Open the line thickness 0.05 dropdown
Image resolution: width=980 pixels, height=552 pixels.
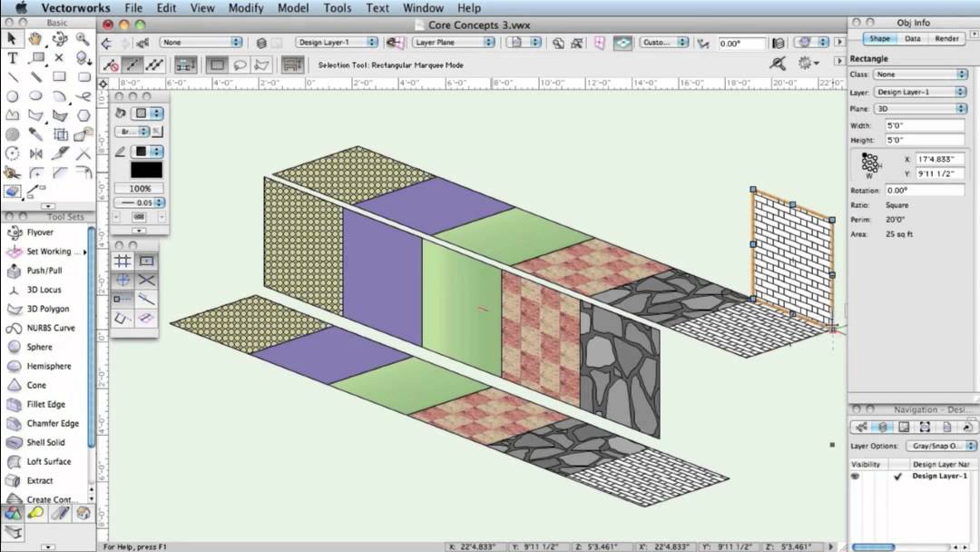140,202
